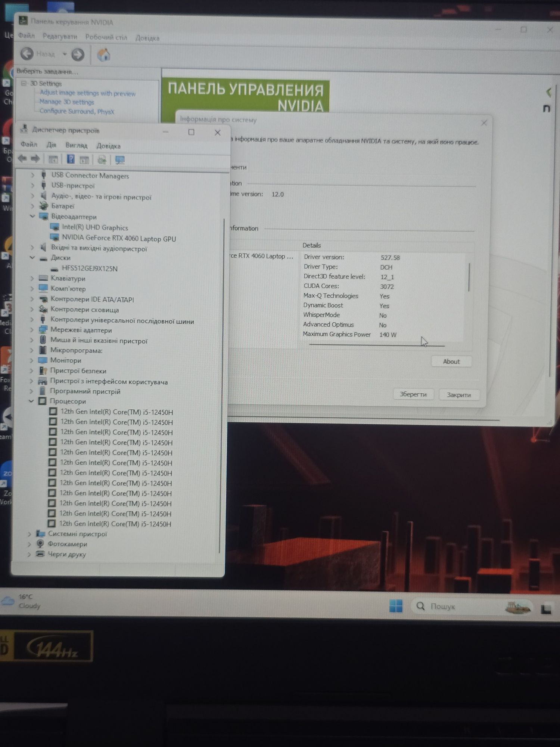Click Home icon in NVIDIA Control Panel toolbar
Viewport: 560px width, 747px height.
[x=103, y=55]
